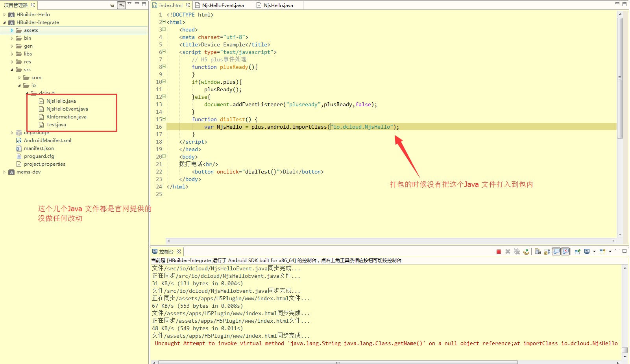Toggle show console on standard output

point(556,252)
